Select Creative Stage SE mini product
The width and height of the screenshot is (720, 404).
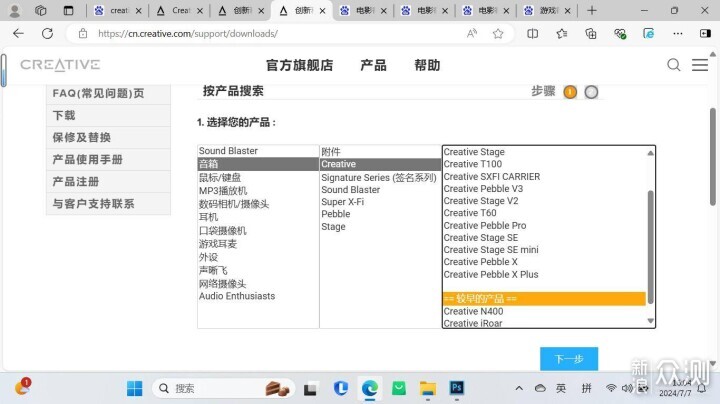(x=545, y=250)
